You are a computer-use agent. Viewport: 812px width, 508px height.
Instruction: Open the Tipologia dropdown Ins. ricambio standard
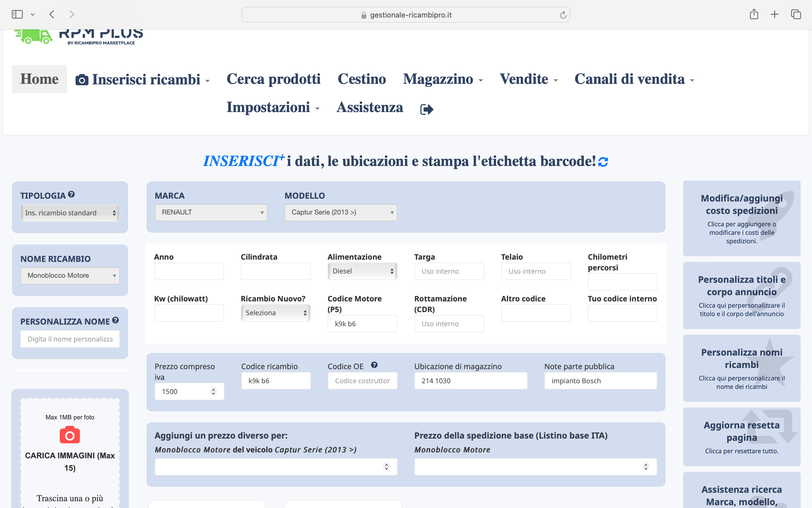pyautogui.click(x=70, y=213)
